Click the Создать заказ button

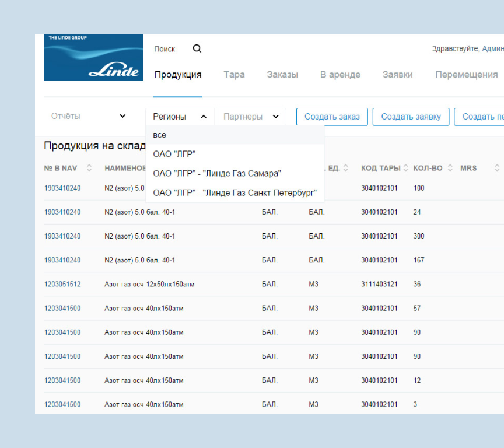pos(332,117)
